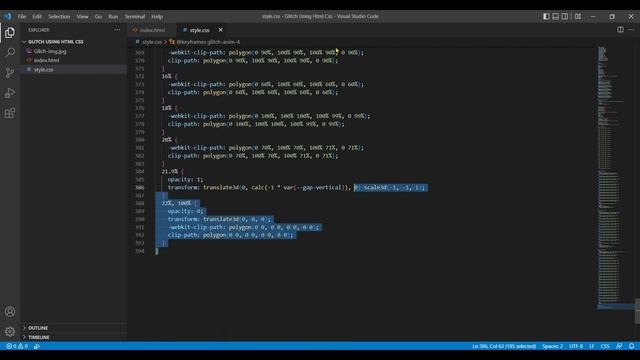Select CSS language mode in status bar

click(605, 346)
